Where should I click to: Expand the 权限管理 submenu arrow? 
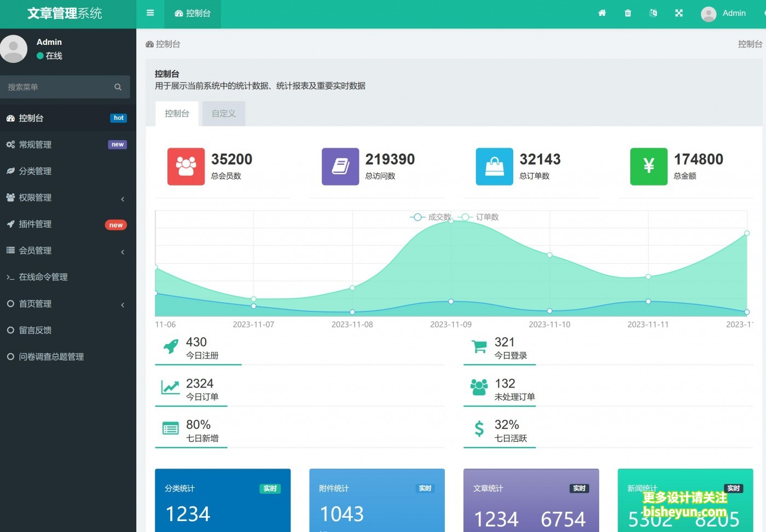pos(123,199)
